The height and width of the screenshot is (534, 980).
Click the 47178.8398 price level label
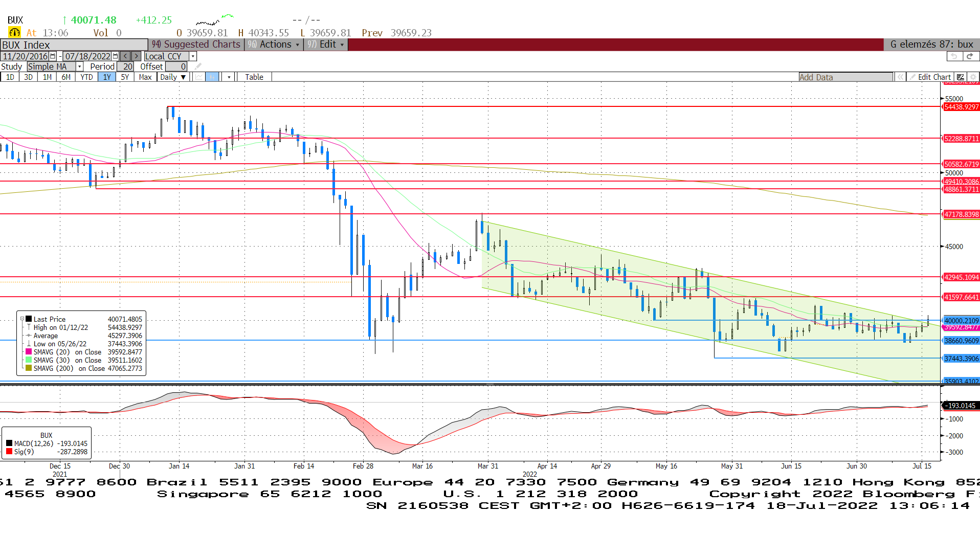click(962, 214)
